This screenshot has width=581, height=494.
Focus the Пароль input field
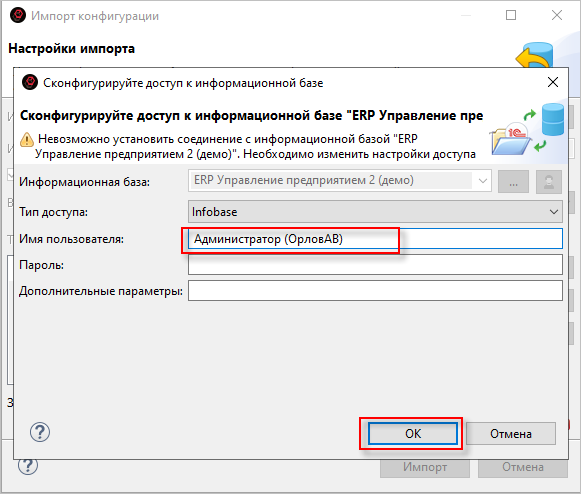[375, 265]
